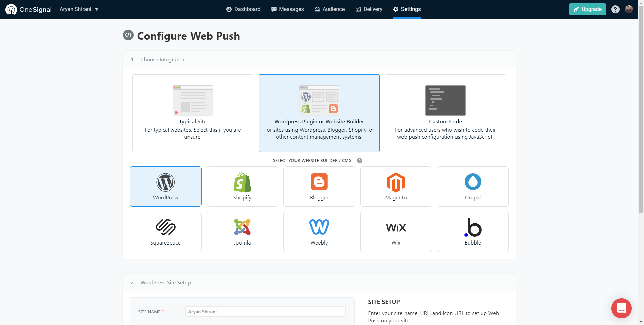Click the CMS help tooltip icon
The width and height of the screenshot is (644, 325).
pyautogui.click(x=360, y=161)
